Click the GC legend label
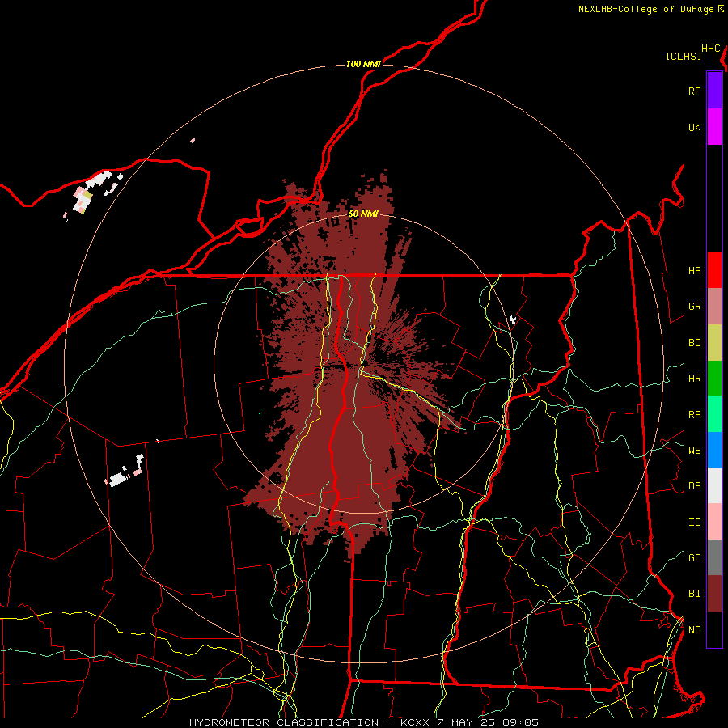Viewport: 728px width, 728px height. [x=694, y=557]
